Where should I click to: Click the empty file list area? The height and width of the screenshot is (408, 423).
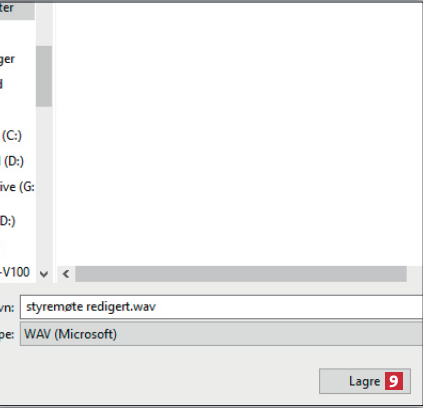point(239,133)
